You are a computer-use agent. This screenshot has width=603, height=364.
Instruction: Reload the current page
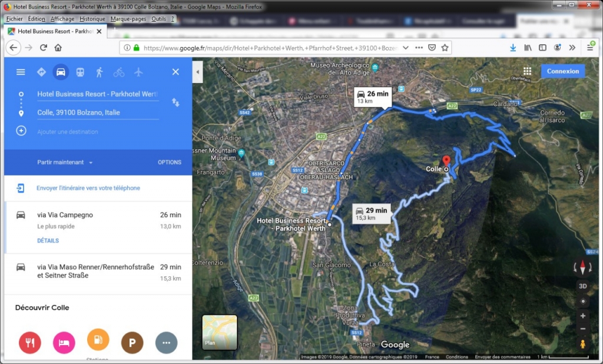point(44,48)
